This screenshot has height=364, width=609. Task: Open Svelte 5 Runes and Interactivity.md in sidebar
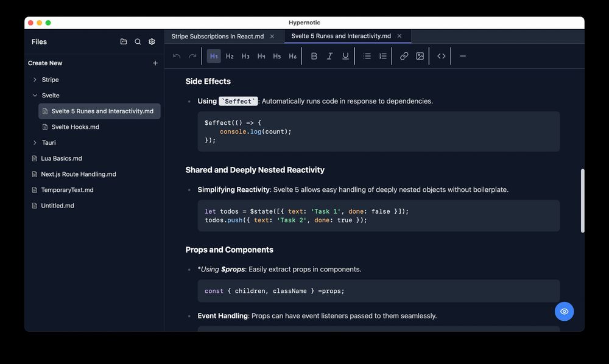pyautogui.click(x=99, y=111)
